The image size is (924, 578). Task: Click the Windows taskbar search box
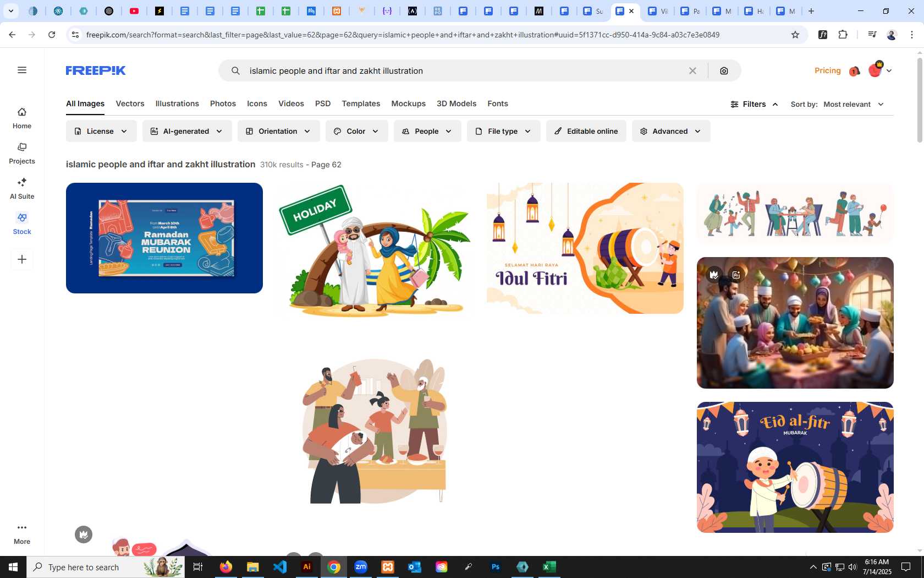106,567
